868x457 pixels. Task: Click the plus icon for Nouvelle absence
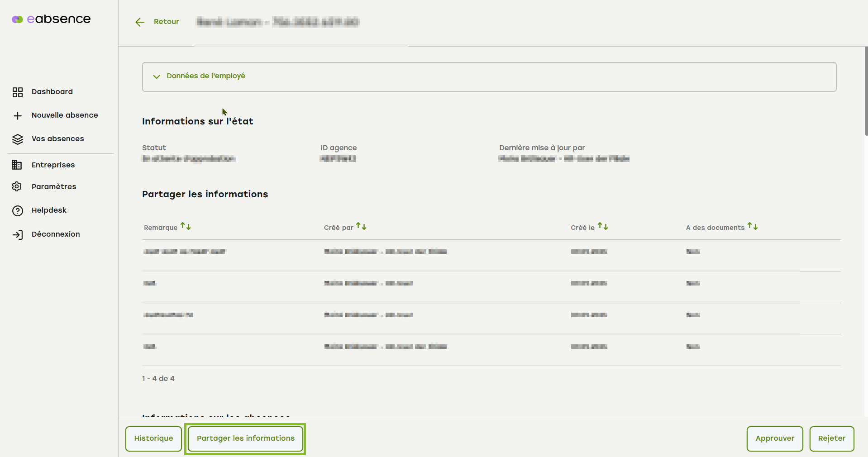[18, 116]
